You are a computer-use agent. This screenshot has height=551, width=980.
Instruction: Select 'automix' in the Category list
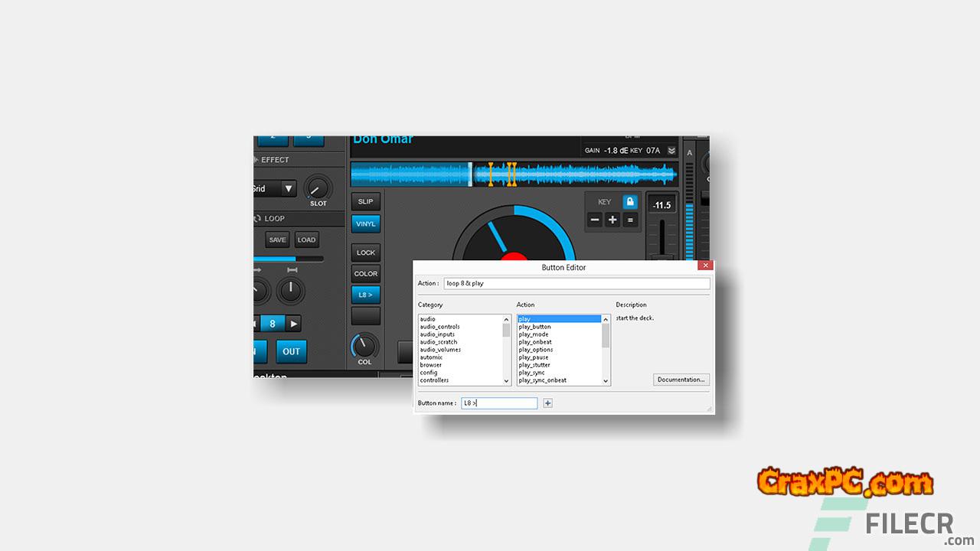coord(431,357)
